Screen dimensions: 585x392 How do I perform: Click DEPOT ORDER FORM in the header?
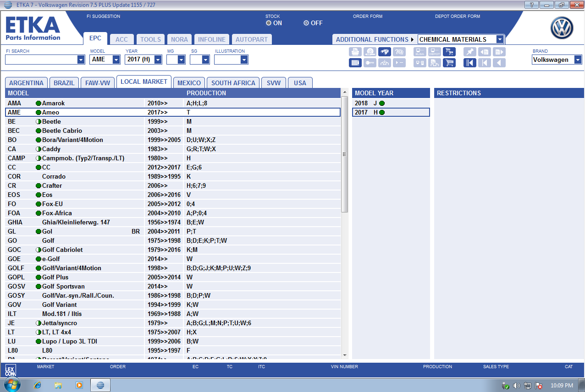(x=458, y=16)
